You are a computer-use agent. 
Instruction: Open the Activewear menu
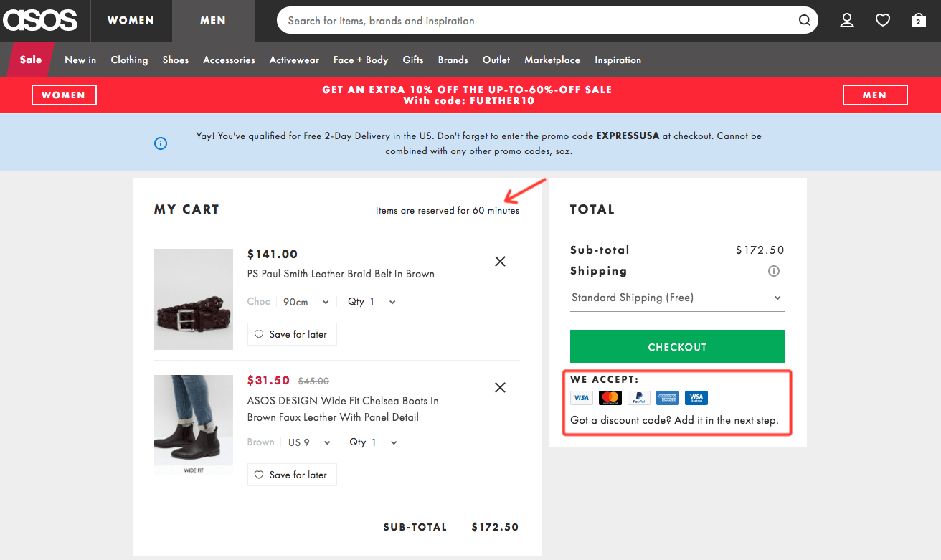click(294, 60)
